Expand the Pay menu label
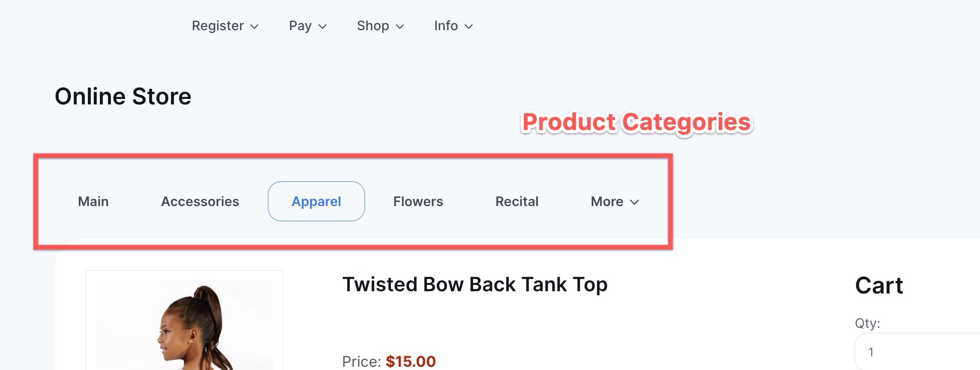This screenshot has width=980, height=370. [x=300, y=26]
